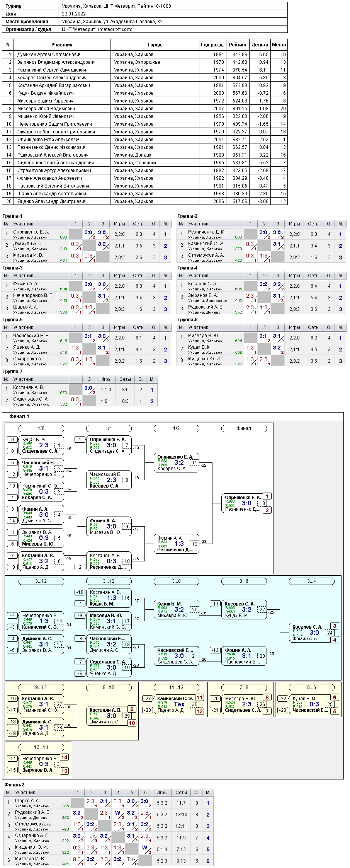Click the 1/2 round label
The height and width of the screenshot is (868, 350).
177,428
